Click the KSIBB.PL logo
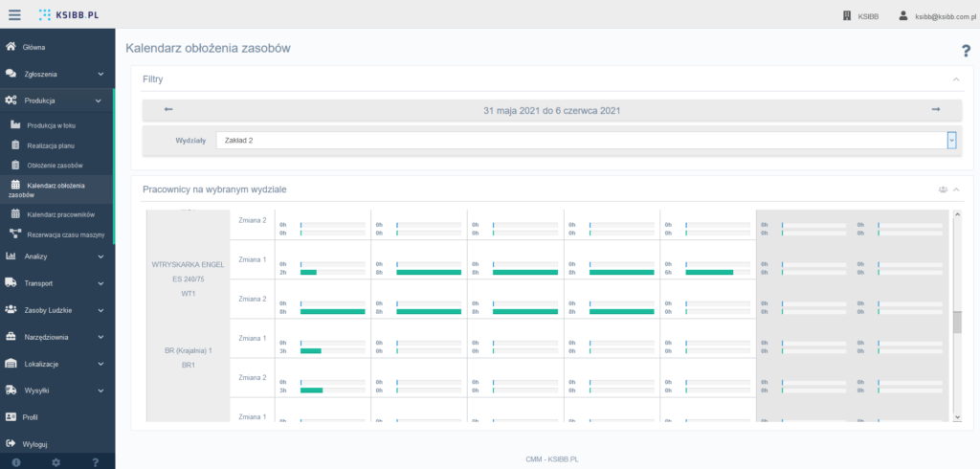980x469 pixels. point(71,15)
